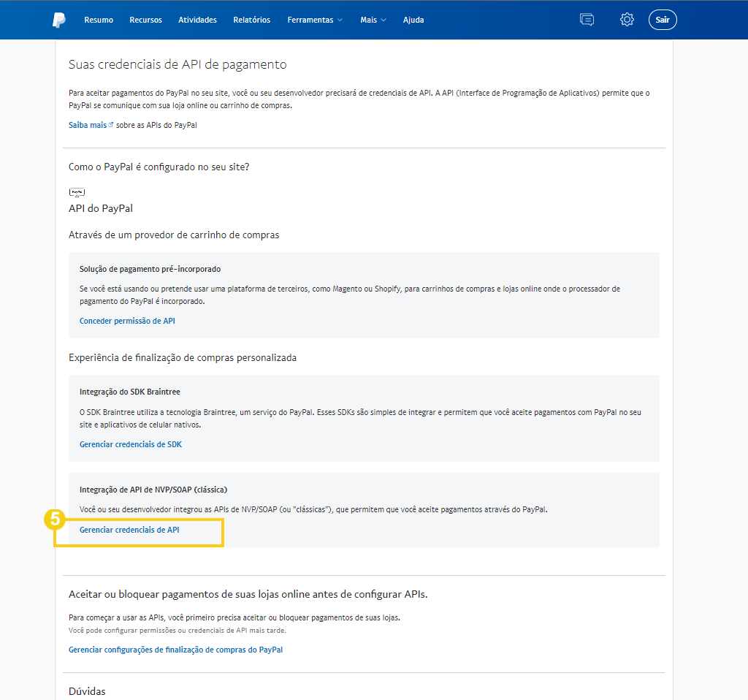The image size is (748, 700).
Task: Click 'Integração de API de NVP/SOAP (clássica)' title
Action: [x=153, y=490]
